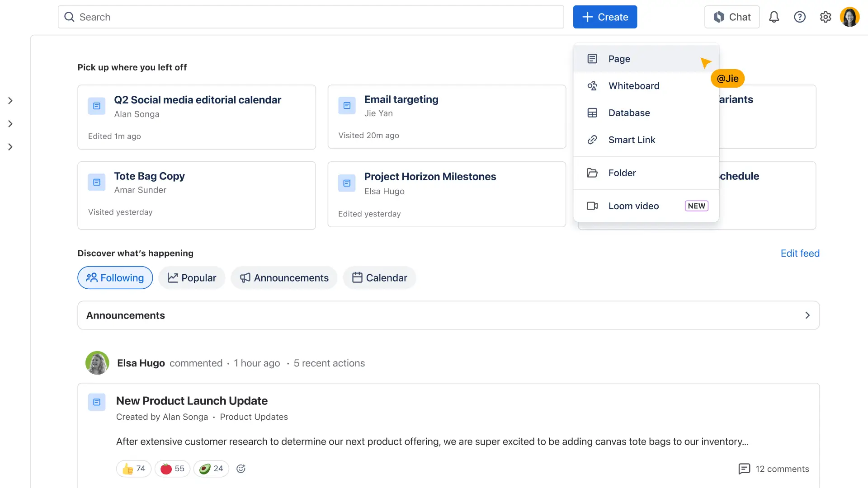Select Database from the Create menu

[646, 113]
